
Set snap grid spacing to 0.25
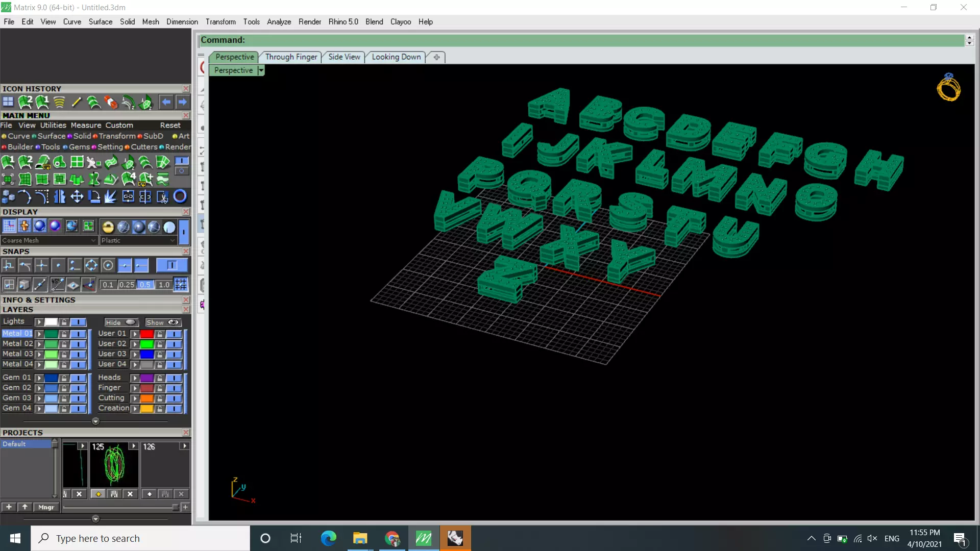point(127,285)
